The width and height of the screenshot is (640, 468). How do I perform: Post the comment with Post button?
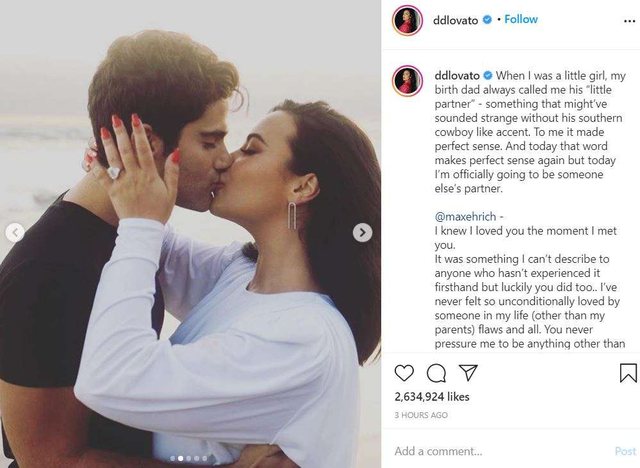625,451
